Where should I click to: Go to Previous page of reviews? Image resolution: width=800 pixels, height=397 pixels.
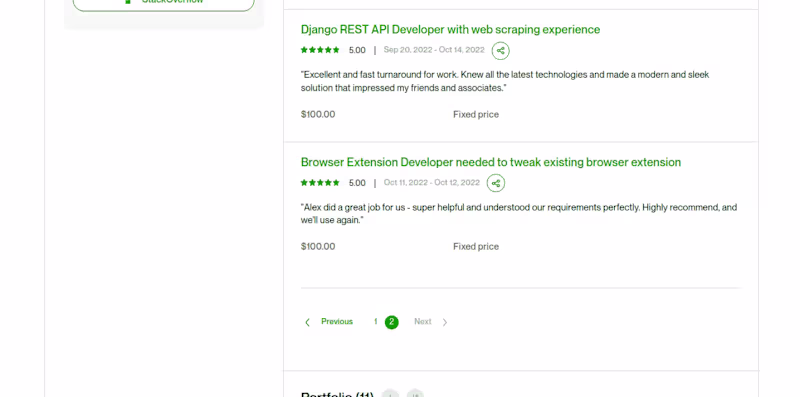point(337,321)
